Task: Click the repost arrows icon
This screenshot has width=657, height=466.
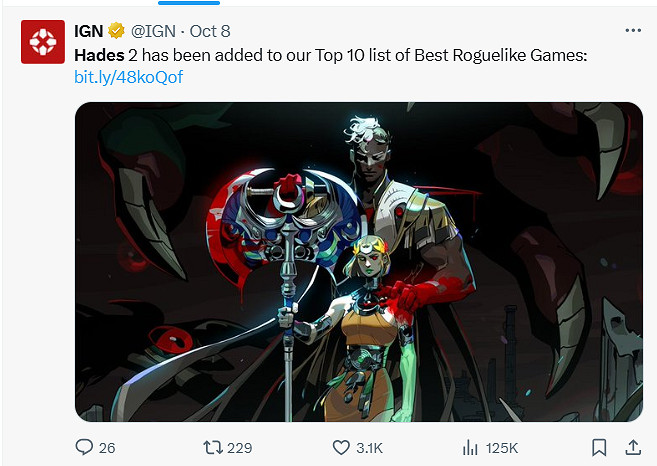Action: tap(213, 448)
